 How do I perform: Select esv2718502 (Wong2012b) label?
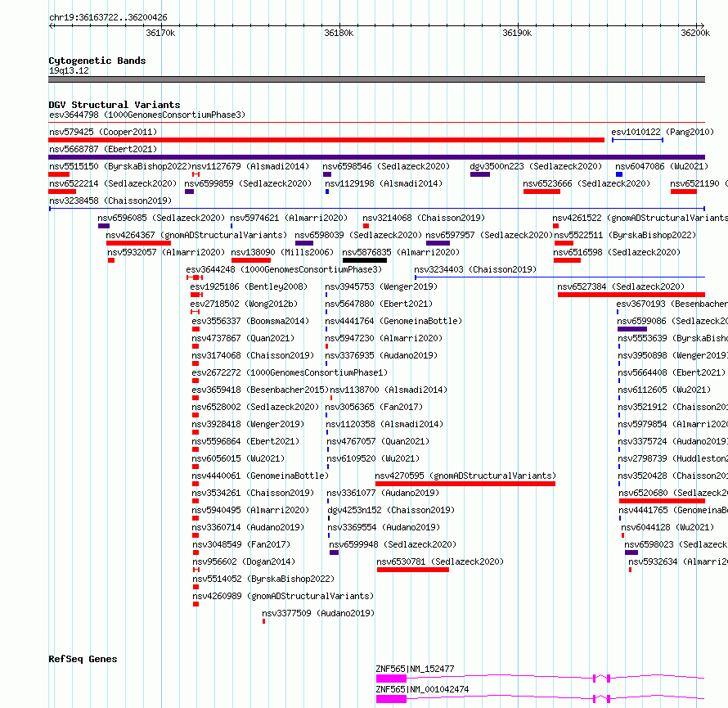[x=244, y=304]
